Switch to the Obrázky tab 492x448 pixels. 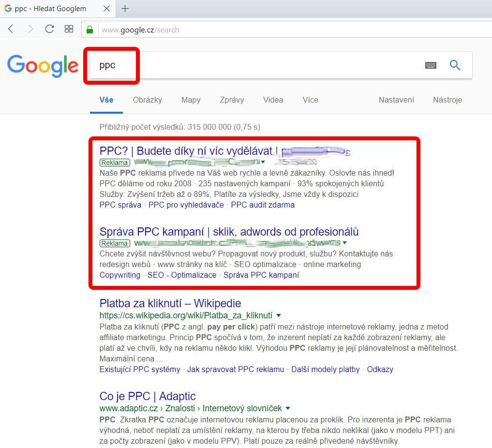pyautogui.click(x=147, y=100)
